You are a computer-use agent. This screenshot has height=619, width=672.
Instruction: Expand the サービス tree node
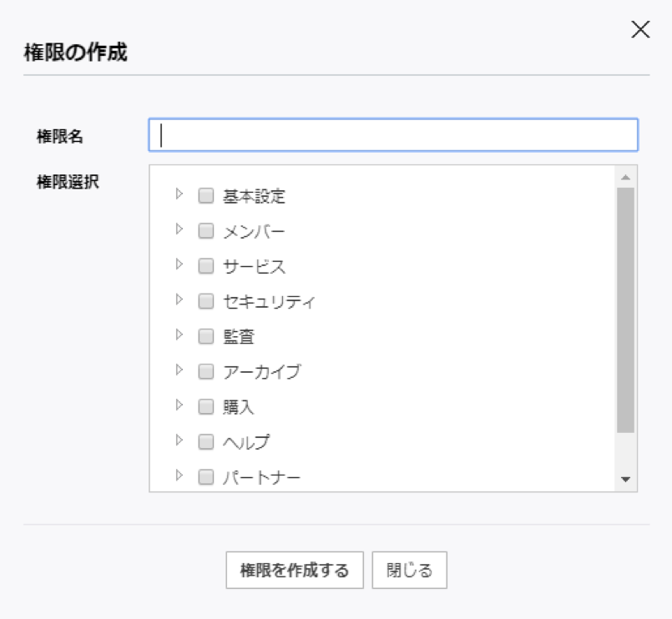coord(179,264)
